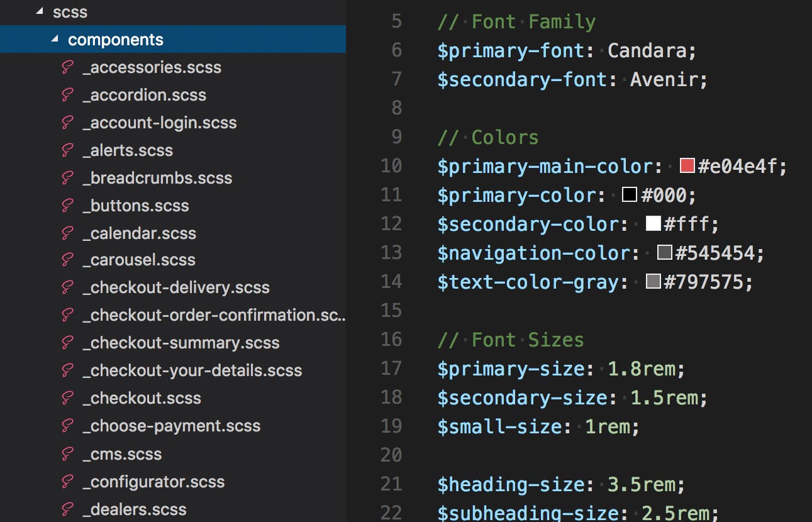Click the Sass icon next to _carousel.scss
812x522 pixels.
pos(67,260)
